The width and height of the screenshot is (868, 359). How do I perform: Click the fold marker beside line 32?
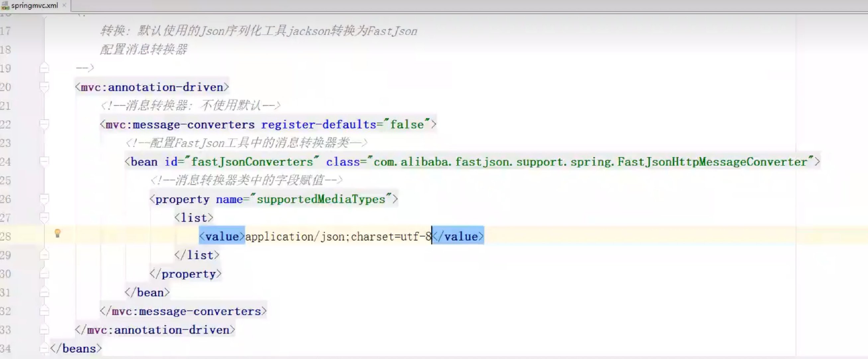[44, 311]
